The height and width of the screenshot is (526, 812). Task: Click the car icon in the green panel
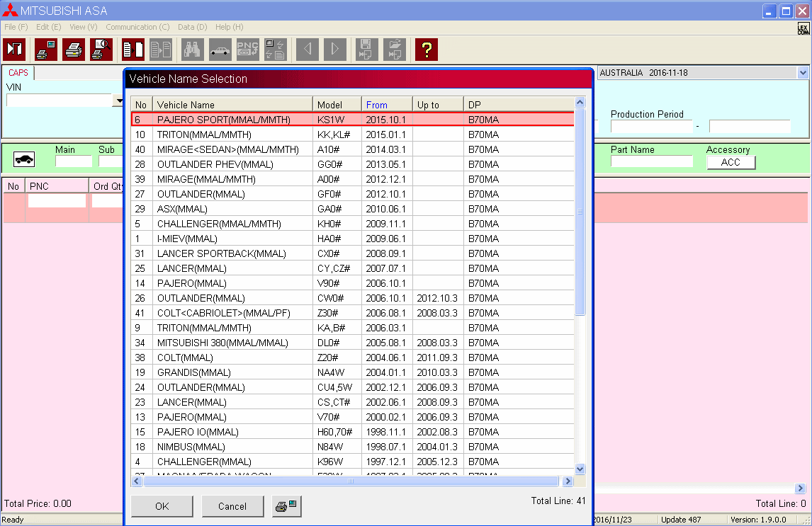pyautogui.click(x=24, y=160)
